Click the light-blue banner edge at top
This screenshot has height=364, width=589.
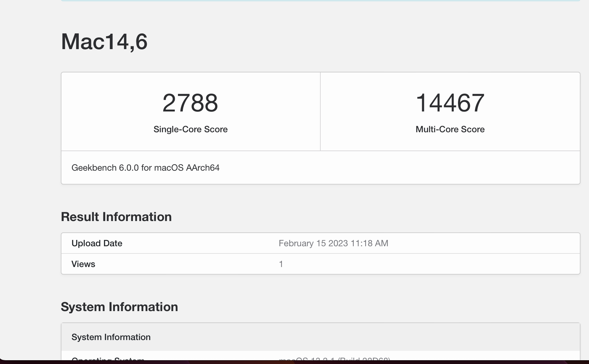320,1
